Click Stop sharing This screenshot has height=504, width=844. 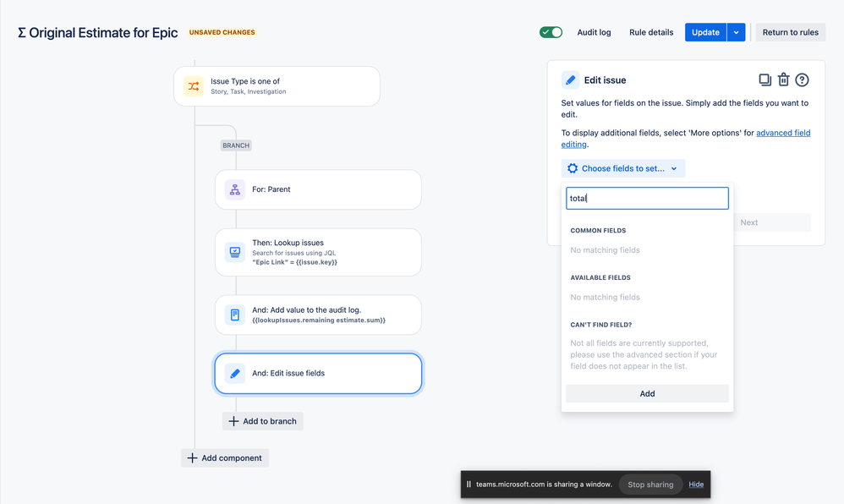[650, 484]
